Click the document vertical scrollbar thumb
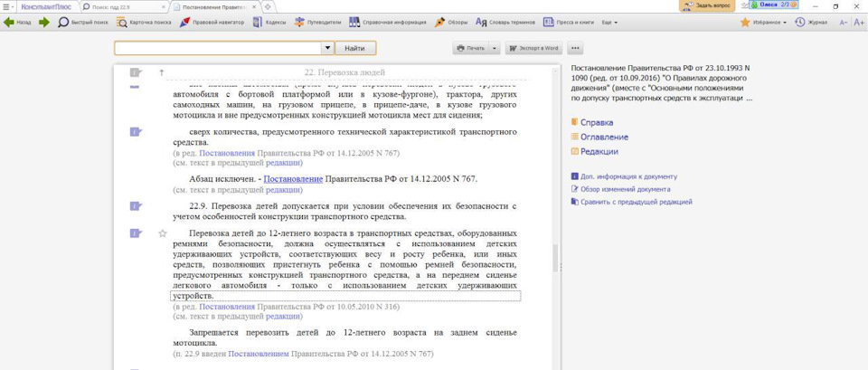Screen dimensions: 868x370 pyautogui.click(x=556, y=258)
